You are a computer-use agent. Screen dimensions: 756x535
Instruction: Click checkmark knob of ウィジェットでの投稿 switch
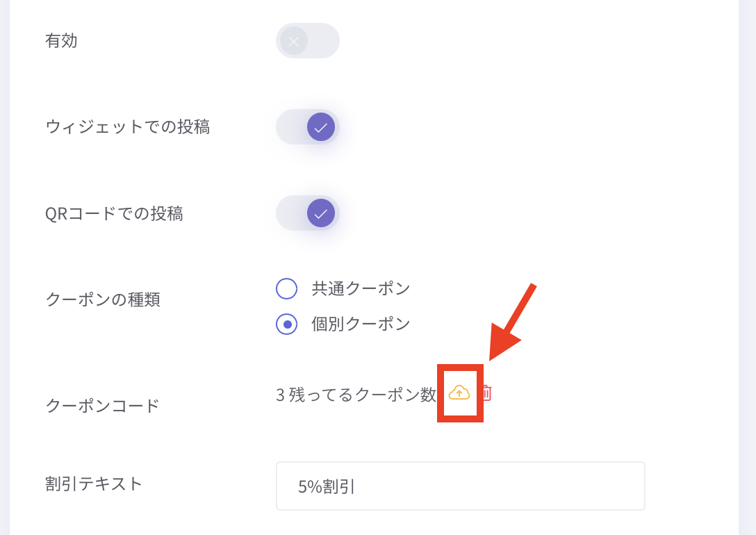(x=321, y=127)
